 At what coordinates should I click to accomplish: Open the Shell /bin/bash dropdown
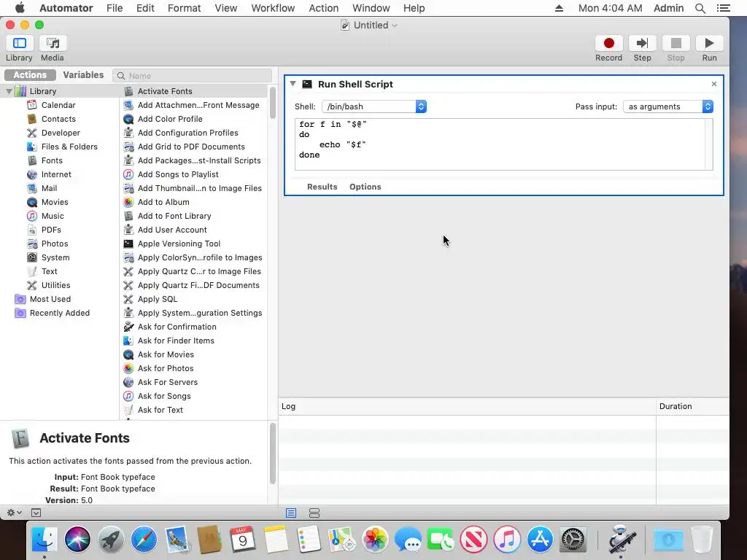(374, 106)
